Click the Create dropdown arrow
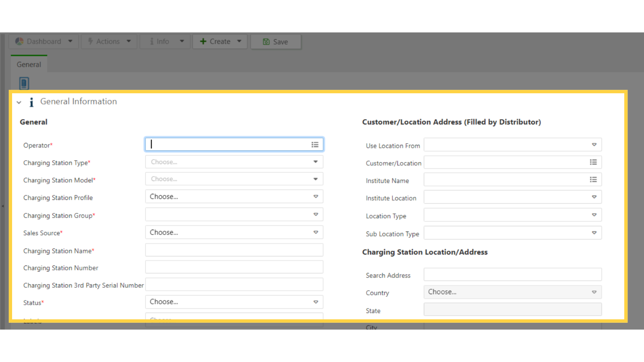Image resolution: width=644 pixels, height=362 pixels. click(239, 41)
